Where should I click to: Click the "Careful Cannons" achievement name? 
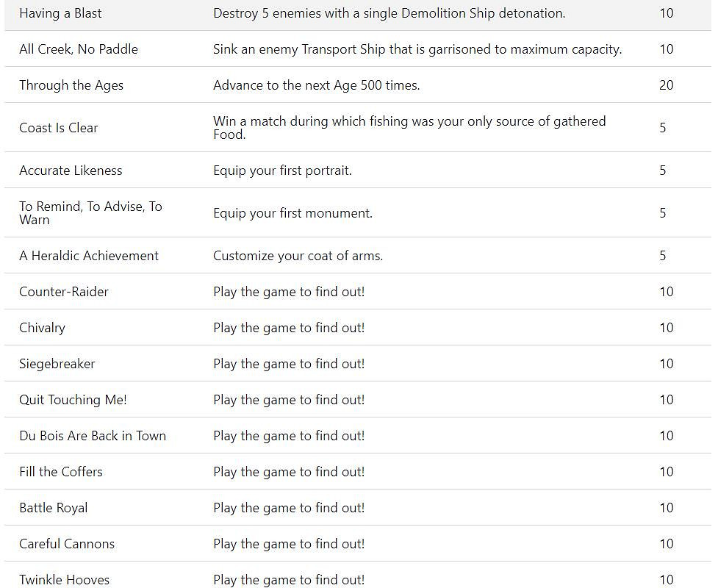point(67,544)
